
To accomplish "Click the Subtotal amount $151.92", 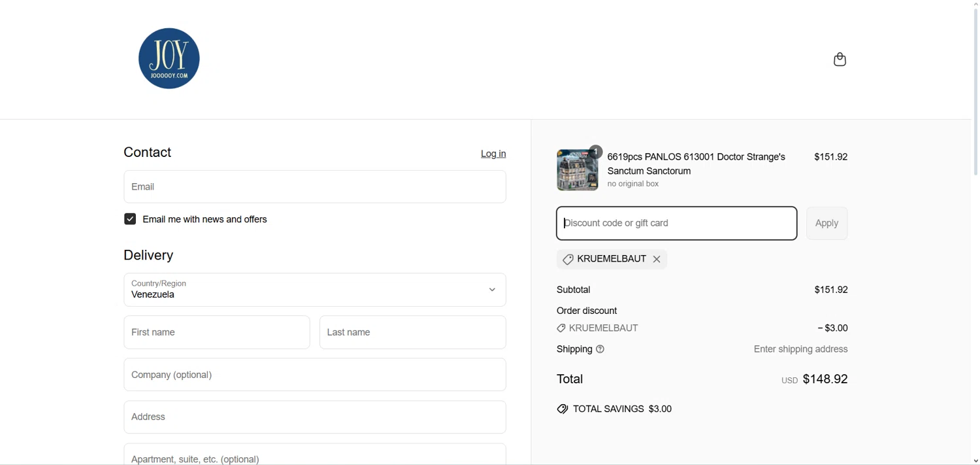I will tap(831, 290).
